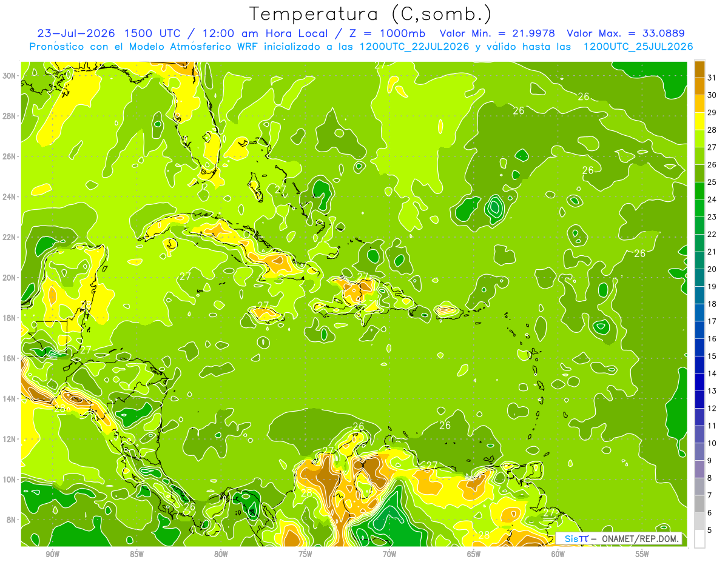Viewport: 728px width, 562px height.
Task: Click the legend scale value 31
Action: (712, 78)
